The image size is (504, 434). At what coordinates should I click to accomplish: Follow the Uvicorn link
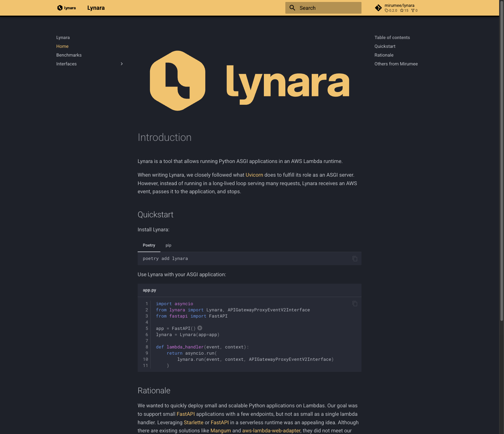(254, 175)
